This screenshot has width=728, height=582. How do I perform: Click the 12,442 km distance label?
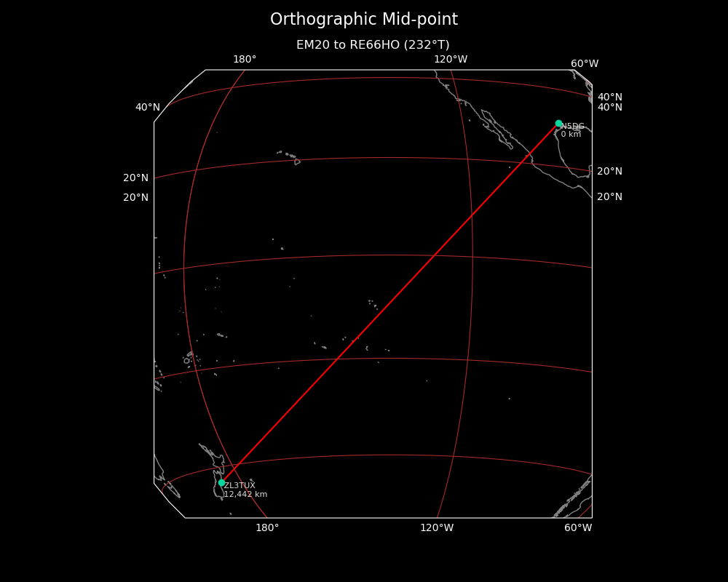(x=245, y=495)
